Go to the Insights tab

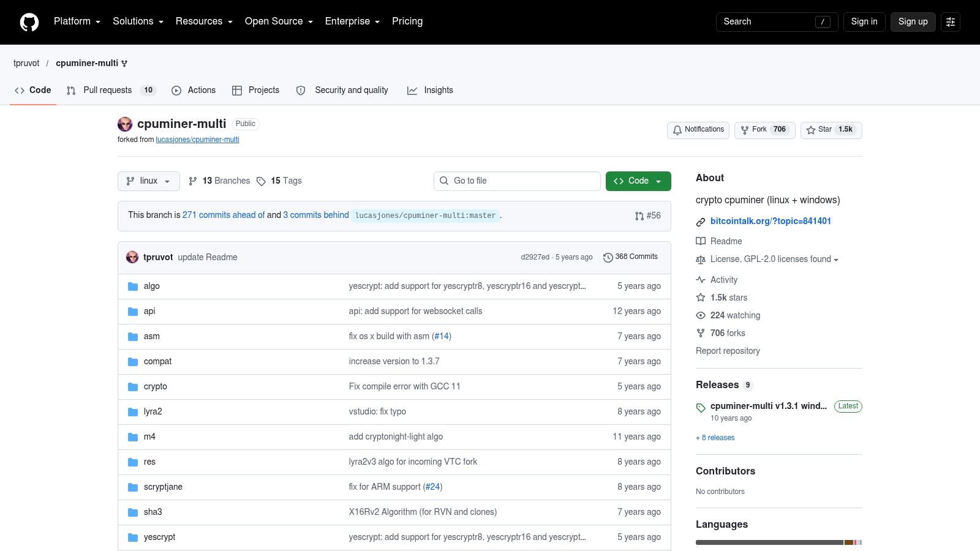pos(430,91)
